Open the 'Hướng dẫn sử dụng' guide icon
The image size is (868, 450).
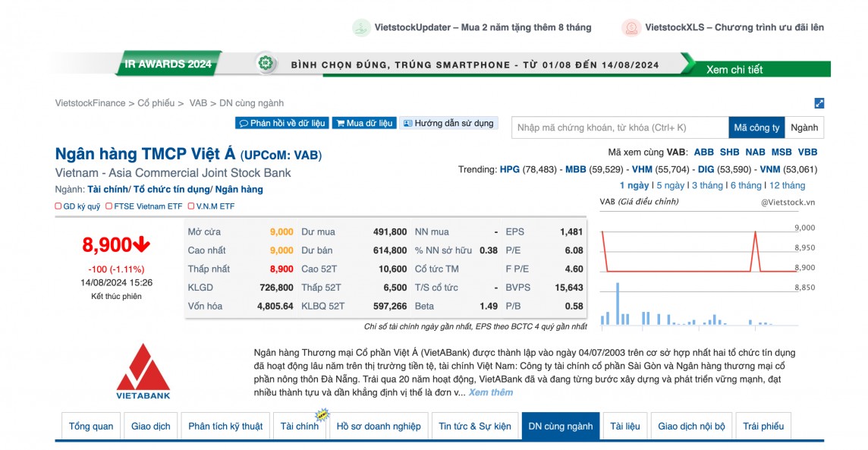tap(410, 123)
